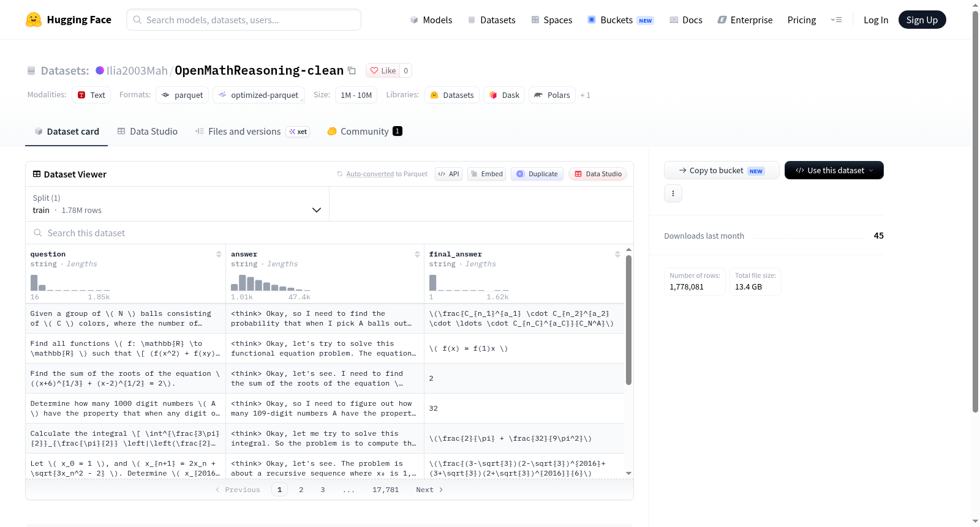Select the optimized-parquet format tag
This screenshot has width=980, height=527.
click(x=258, y=95)
